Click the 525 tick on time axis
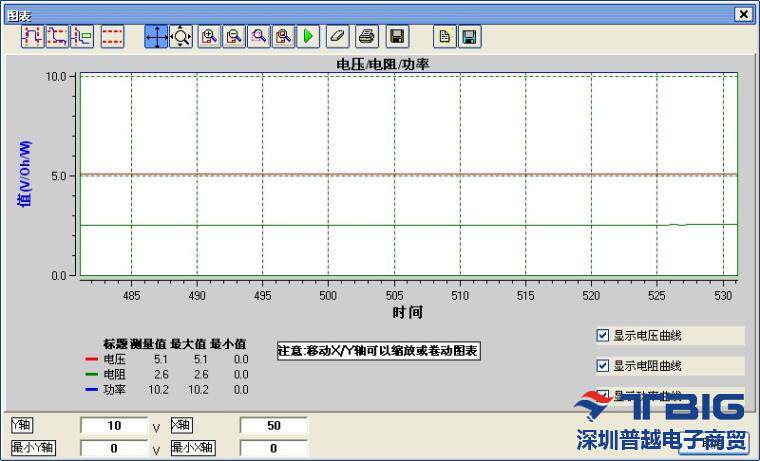 [657, 295]
